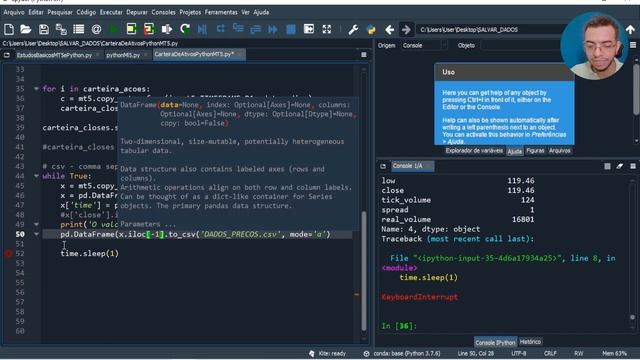Select the Console IPython bottom tab
This screenshot has width=640, height=360.
coord(495,342)
